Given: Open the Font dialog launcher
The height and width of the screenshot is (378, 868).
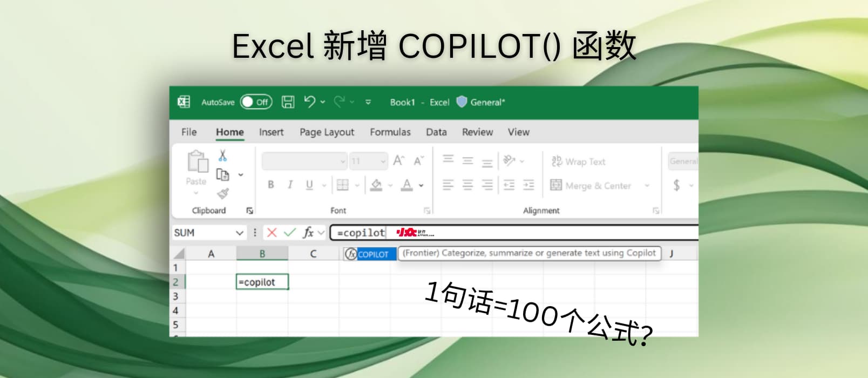Looking at the screenshot, I should [427, 211].
